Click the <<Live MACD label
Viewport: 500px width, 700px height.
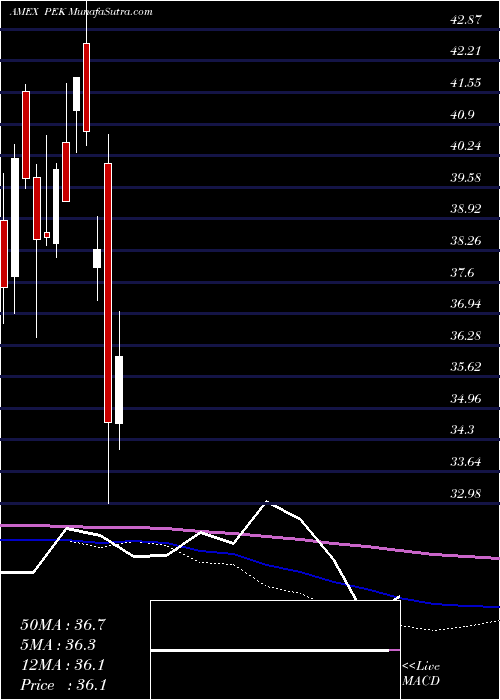tap(421, 675)
